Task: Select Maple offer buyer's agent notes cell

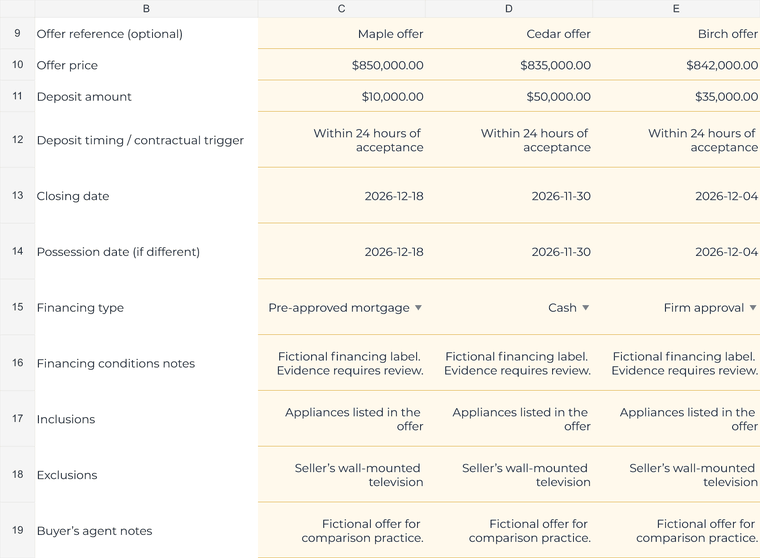Action: click(342, 530)
